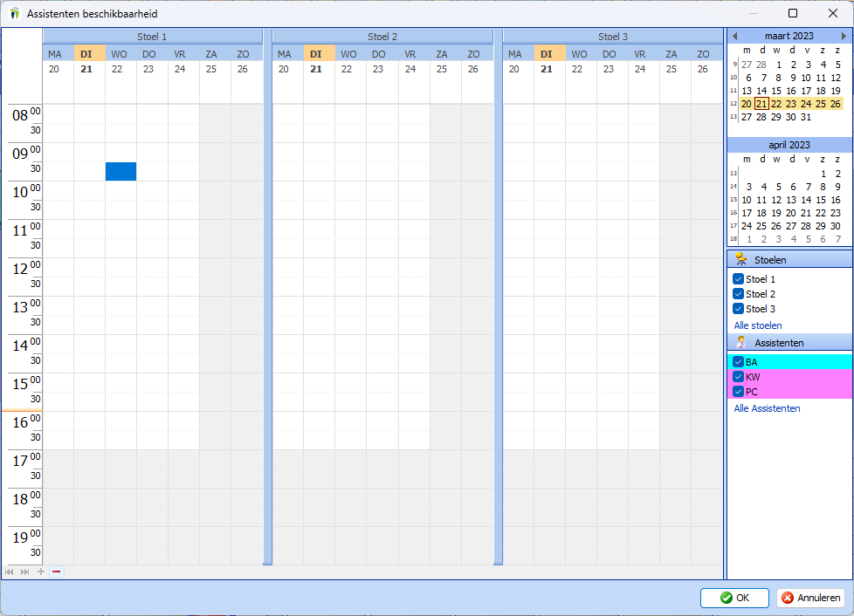Screen dimensions: 854x616
Task: Go to previous month in calendar
Action: (734, 36)
